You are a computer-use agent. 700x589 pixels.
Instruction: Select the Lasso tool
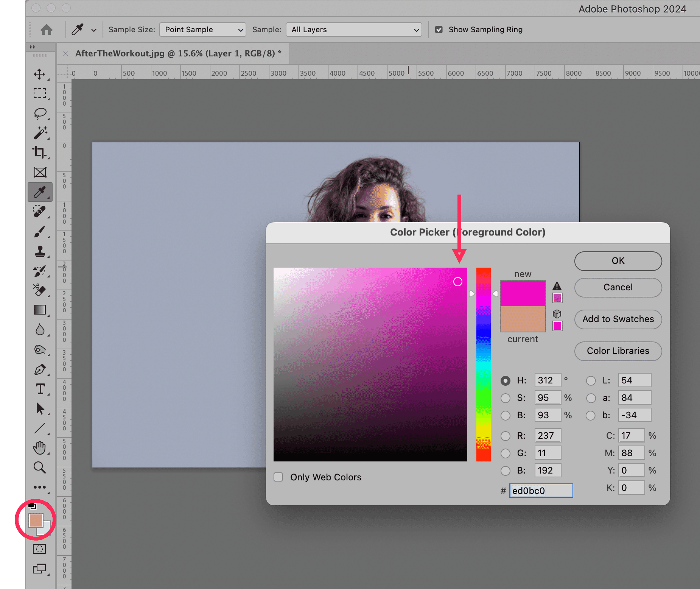pyautogui.click(x=40, y=114)
